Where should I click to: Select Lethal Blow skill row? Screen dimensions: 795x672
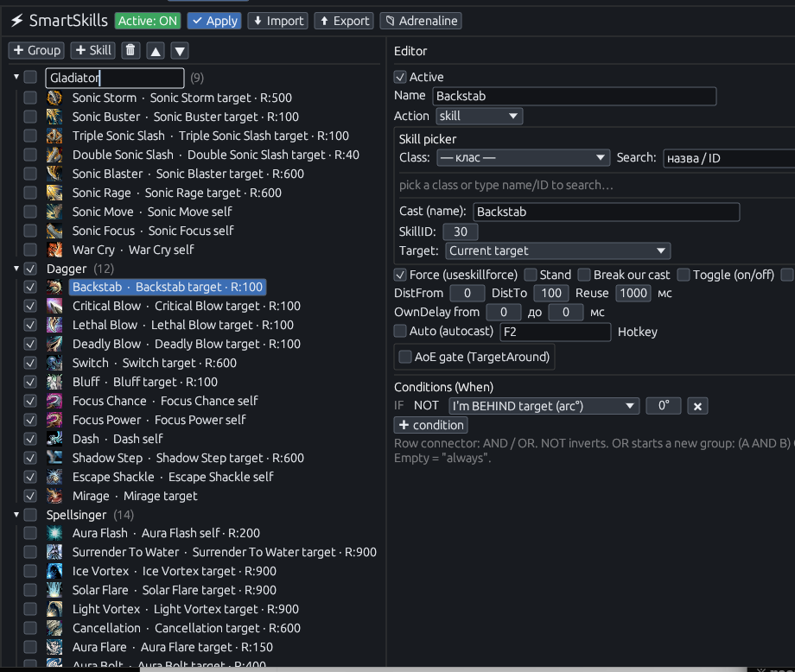[x=183, y=325]
